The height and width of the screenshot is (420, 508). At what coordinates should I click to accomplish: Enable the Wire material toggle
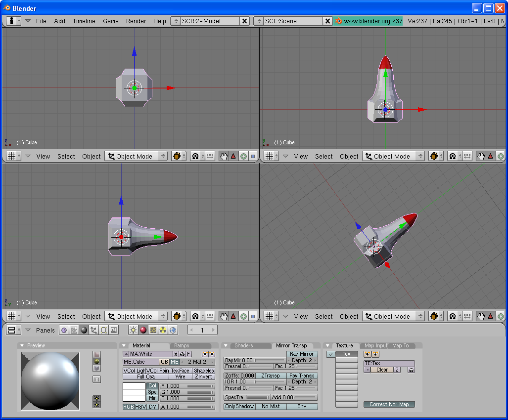tap(181, 377)
